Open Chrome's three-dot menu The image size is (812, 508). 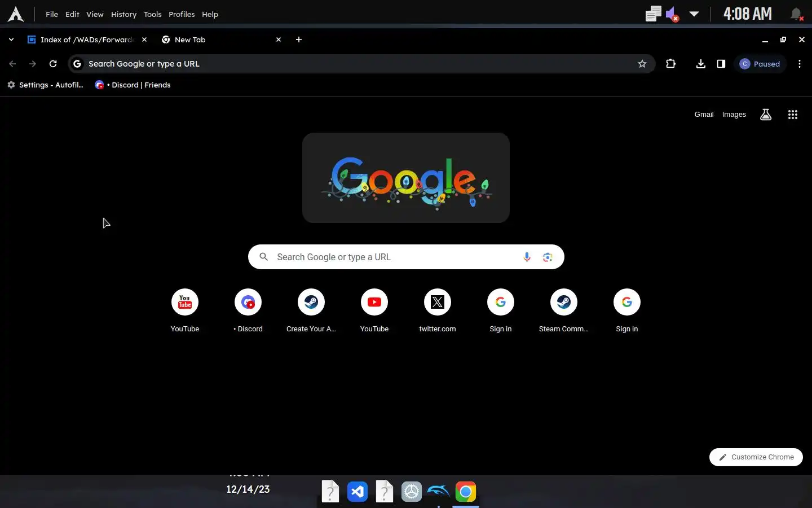[800, 64]
